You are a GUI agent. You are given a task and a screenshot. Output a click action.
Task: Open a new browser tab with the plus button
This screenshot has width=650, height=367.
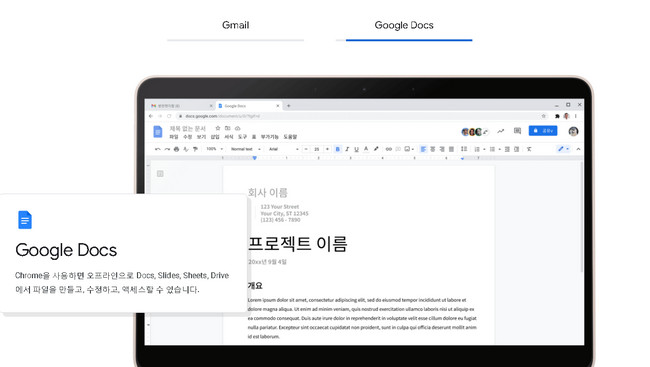click(289, 106)
